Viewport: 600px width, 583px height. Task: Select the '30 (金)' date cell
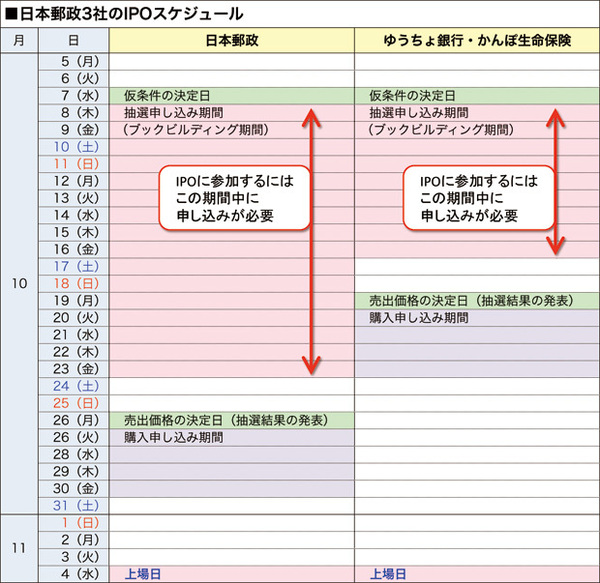73,489
